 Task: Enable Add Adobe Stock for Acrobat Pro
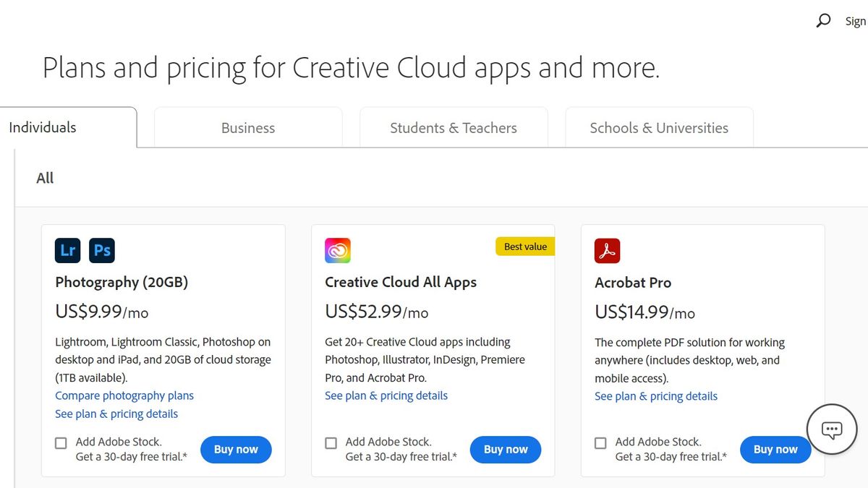[600, 442]
